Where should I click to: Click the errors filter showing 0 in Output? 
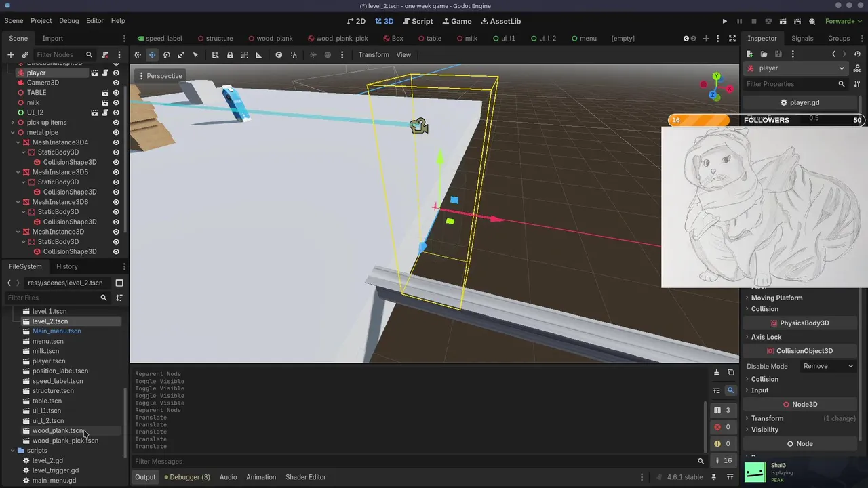[723, 427]
